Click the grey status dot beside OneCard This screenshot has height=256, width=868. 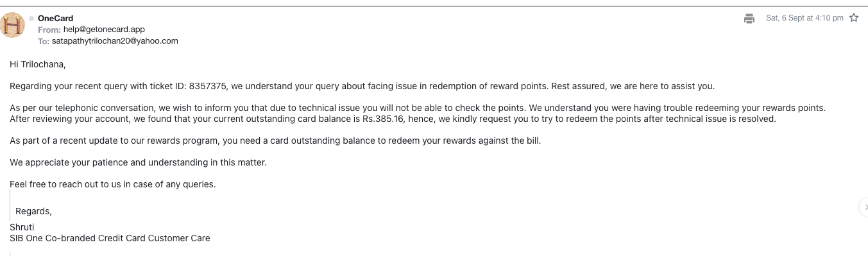(31, 19)
